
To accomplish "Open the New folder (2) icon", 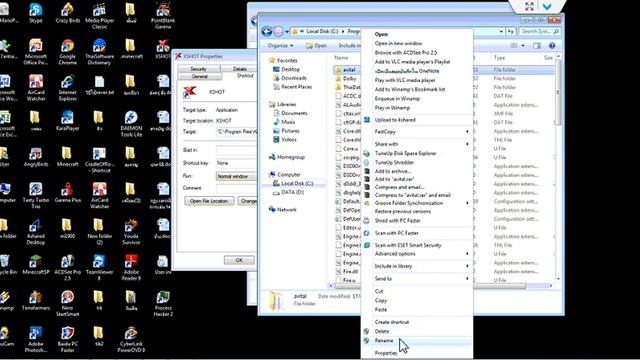I will pos(99,231).
